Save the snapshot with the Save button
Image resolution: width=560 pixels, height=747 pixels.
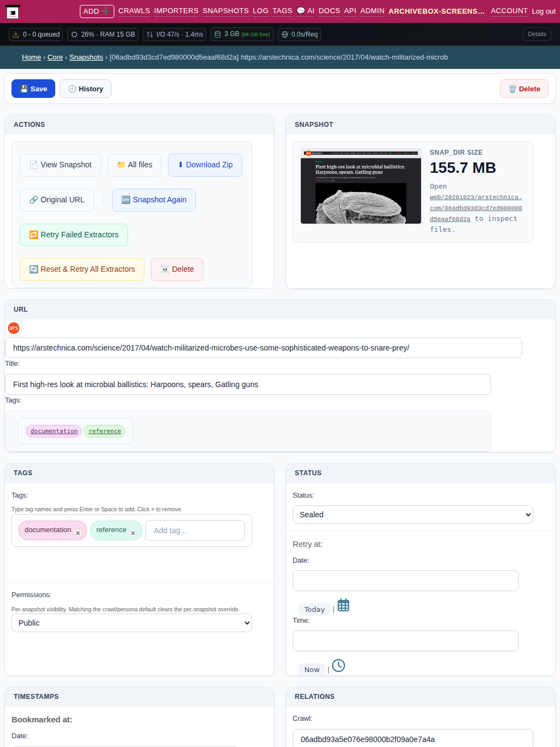pos(33,89)
